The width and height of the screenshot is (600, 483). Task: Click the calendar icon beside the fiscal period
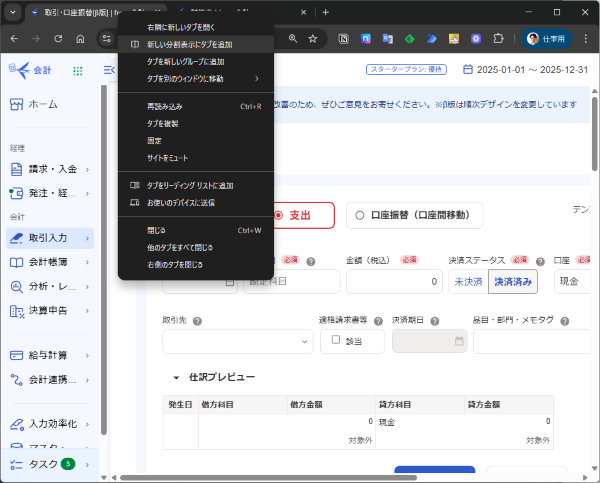(468, 70)
